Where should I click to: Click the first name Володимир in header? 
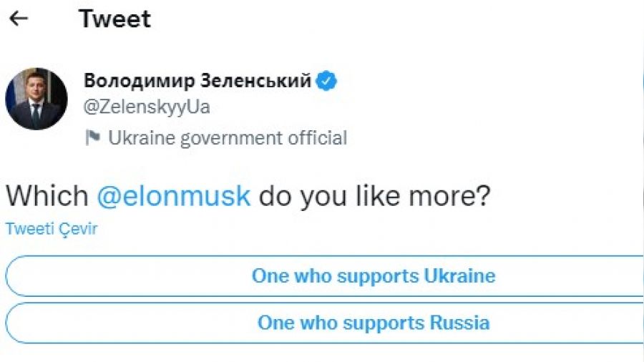coord(140,80)
